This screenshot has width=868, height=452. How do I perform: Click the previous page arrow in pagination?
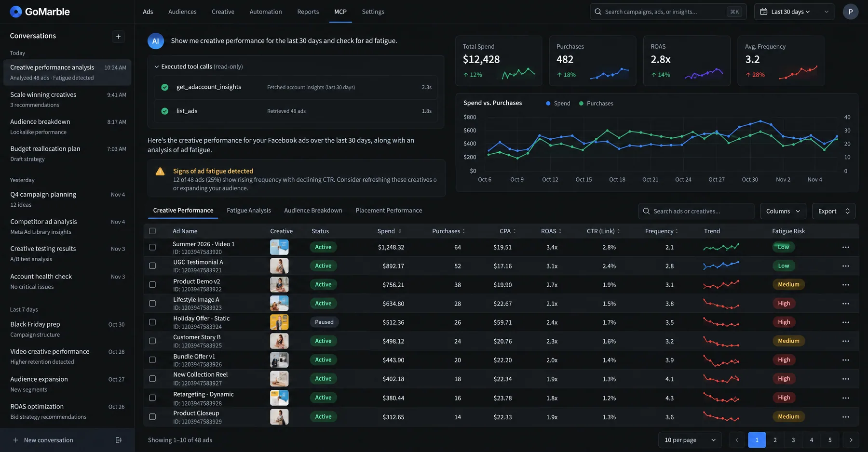click(x=736, y=440)
